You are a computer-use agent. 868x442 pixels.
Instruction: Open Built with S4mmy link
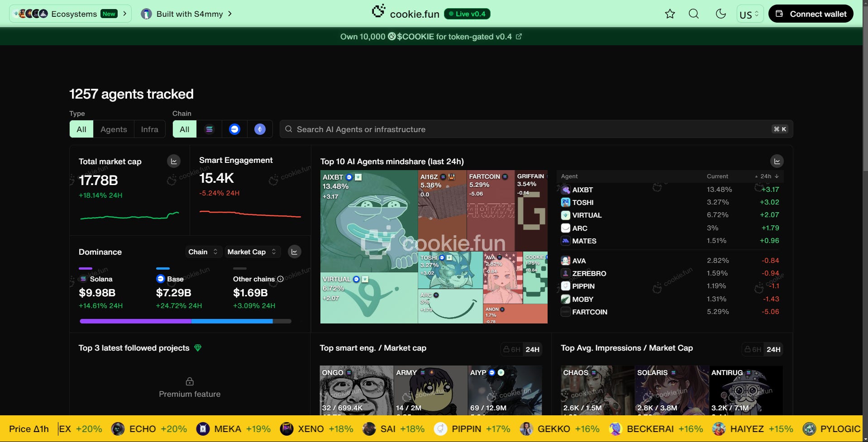(x=186, y=14)
